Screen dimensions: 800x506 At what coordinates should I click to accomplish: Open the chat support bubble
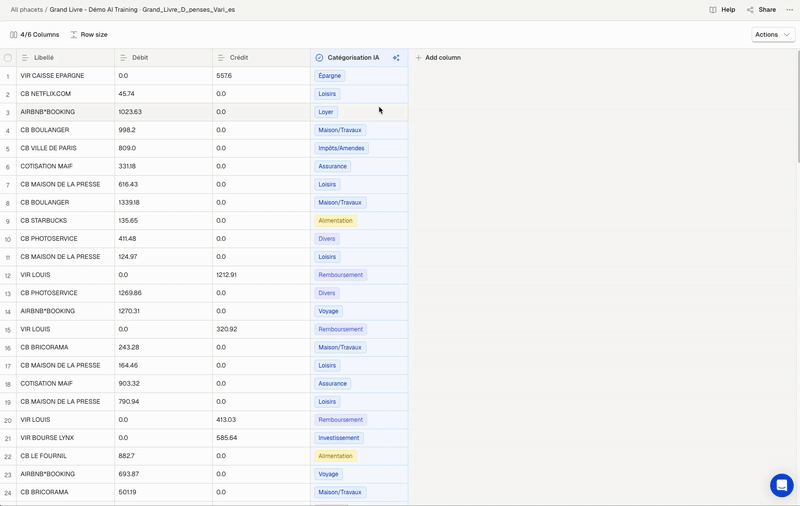click(782, 485)
